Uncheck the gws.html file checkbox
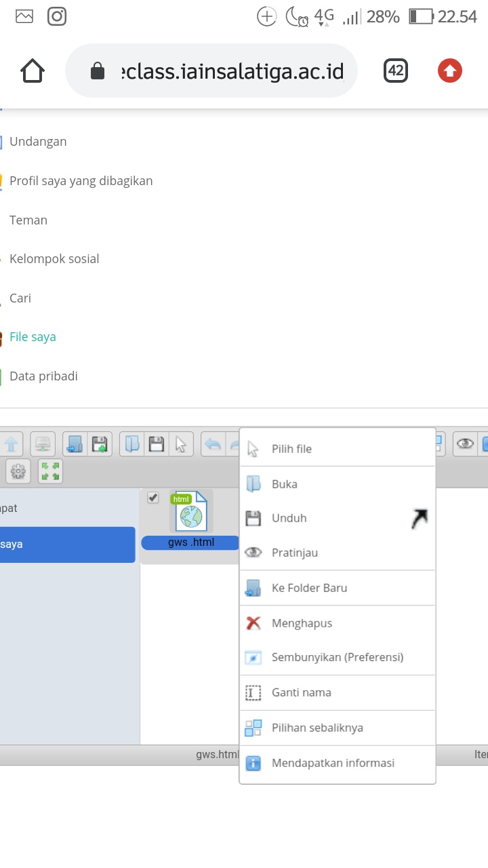Viewport: 488px width, 868px height. [x=153, y=498]
